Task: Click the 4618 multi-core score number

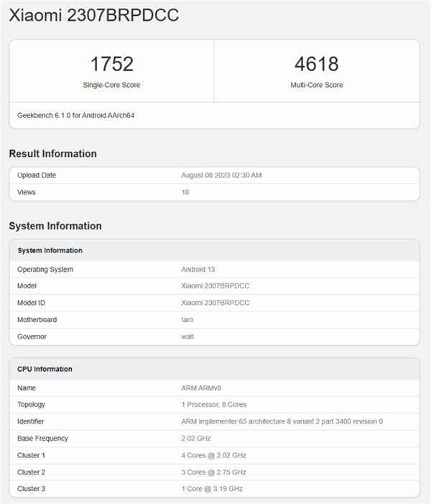Action: tap(316, 64)
